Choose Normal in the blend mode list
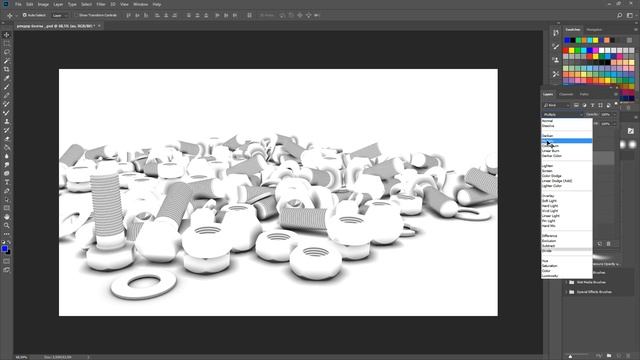This screenshot has height=360, width=640. click(567, 121)
